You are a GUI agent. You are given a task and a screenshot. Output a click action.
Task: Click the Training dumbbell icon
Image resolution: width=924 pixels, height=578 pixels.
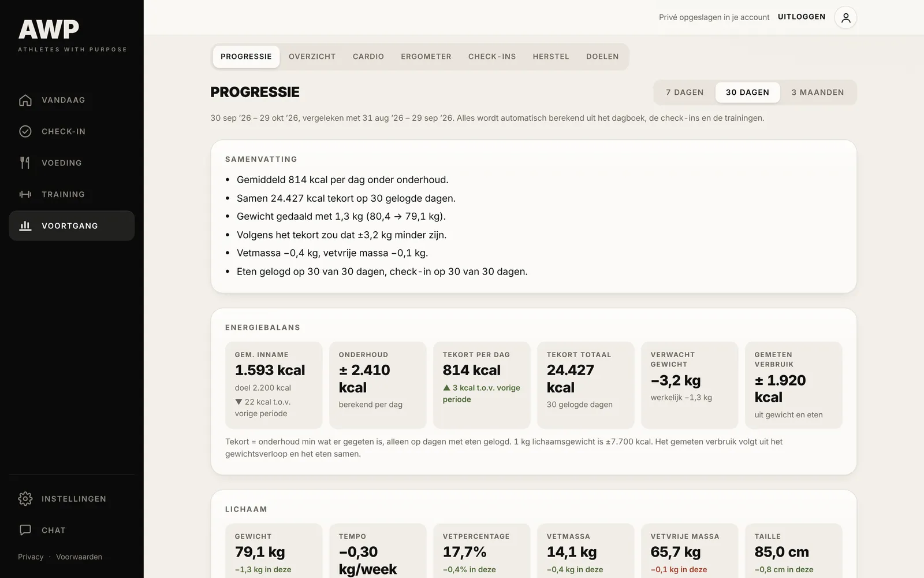[25, 194]
